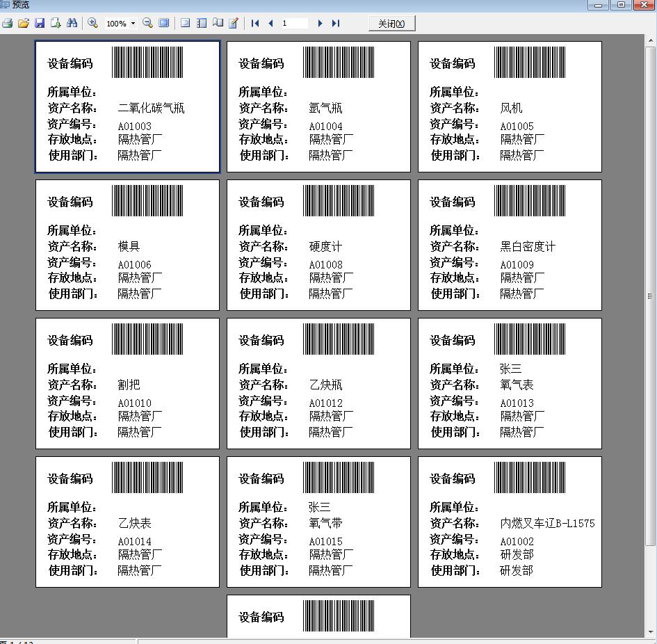Select the label for asset A01008

pyautogui.click(x=318, y=245)
